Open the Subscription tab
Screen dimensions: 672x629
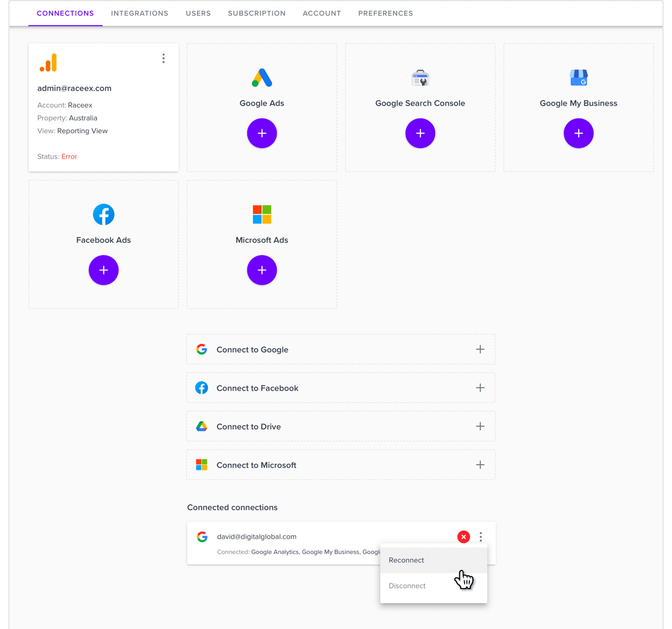coord(257,13)
